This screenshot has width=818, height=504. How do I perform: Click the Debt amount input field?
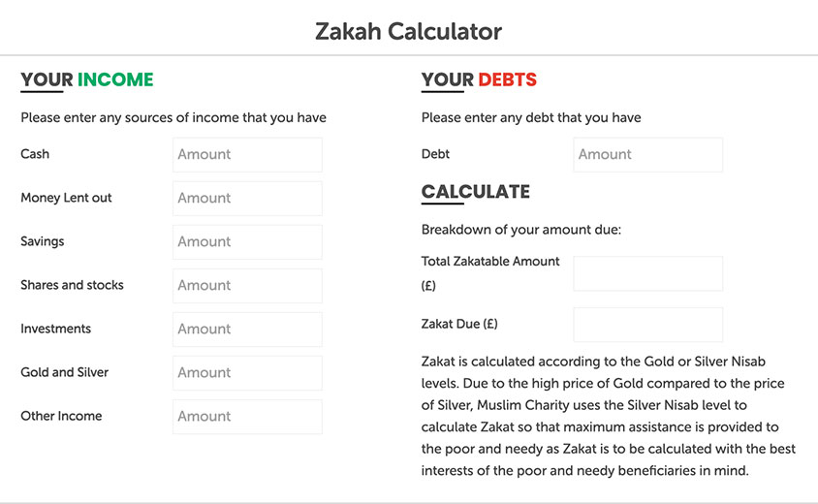pos(647,154)
